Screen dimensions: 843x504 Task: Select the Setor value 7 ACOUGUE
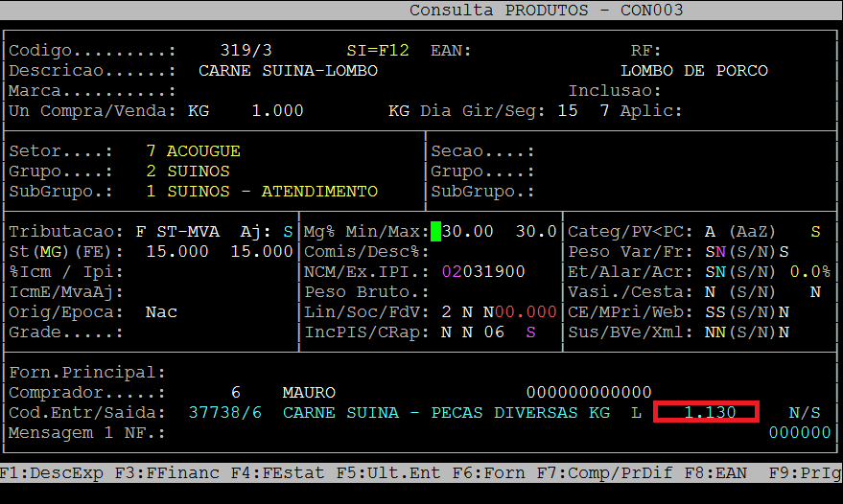tap(193, 151)
